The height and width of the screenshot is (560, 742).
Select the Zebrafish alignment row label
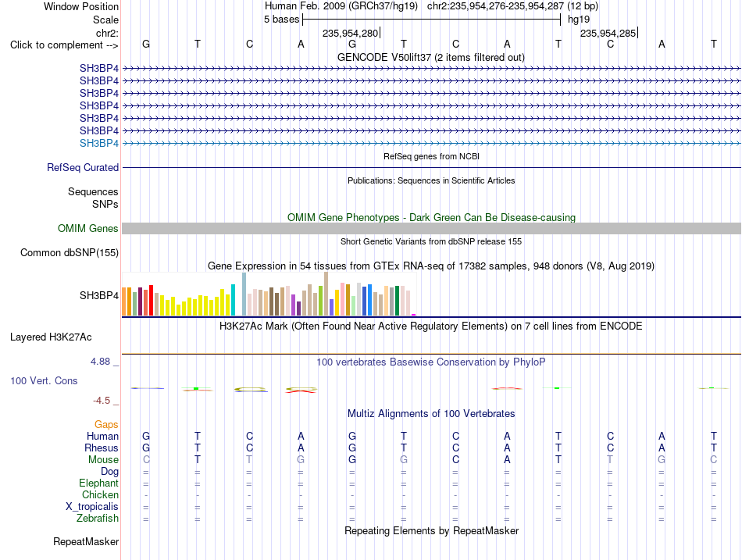98,519
